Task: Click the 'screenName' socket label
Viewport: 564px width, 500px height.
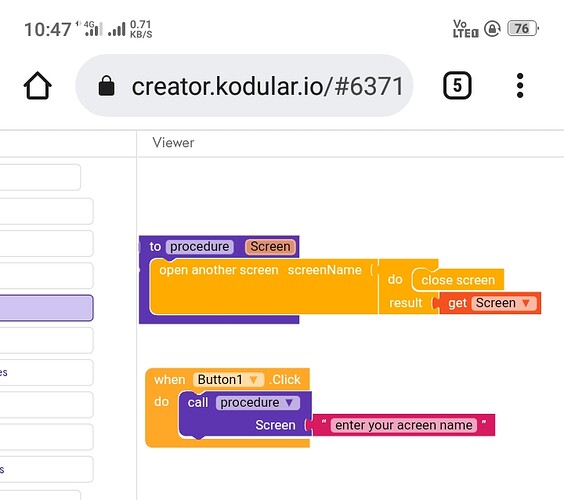Action: point(324,270)
